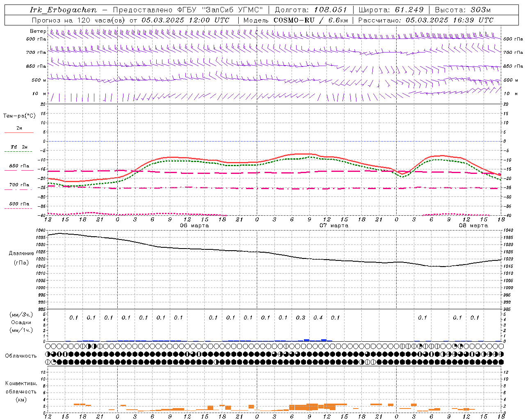Click the 500 м wind level label on left
The width and height of the screenshot is (525, 420).
point(39,80)
